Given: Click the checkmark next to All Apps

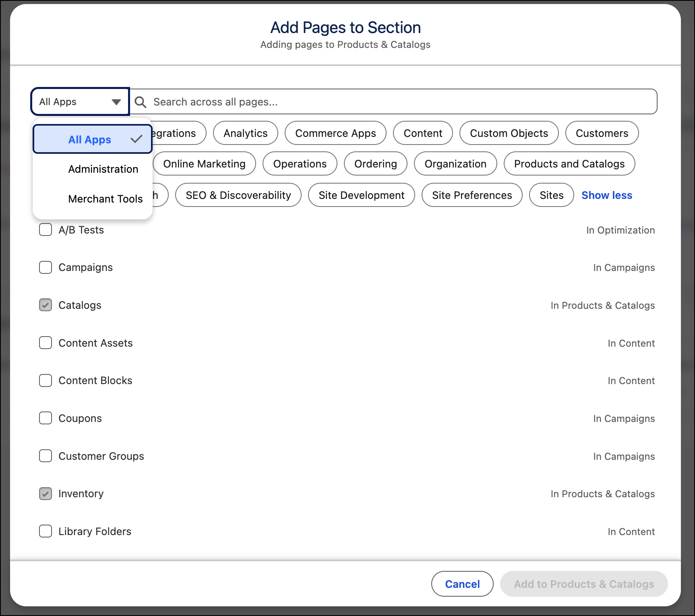Looking at the screenshot, I should click(x=137, y=139).
